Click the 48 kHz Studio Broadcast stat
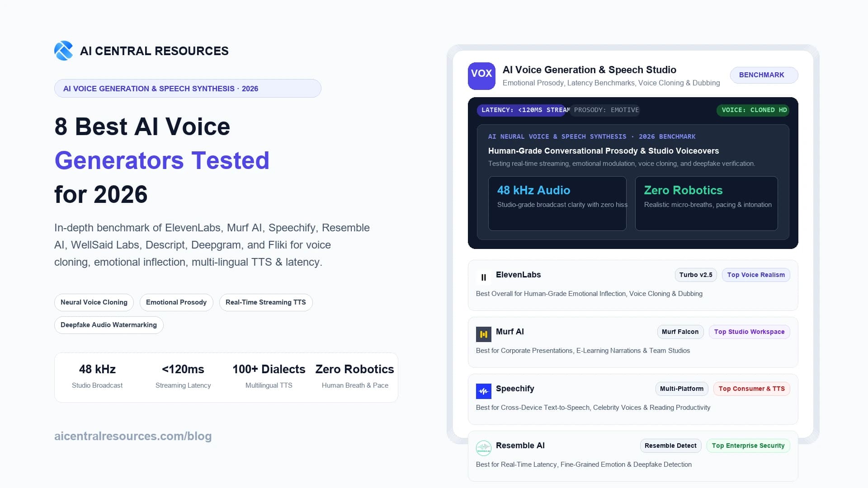The image size is (868, 488). (97, 376)
